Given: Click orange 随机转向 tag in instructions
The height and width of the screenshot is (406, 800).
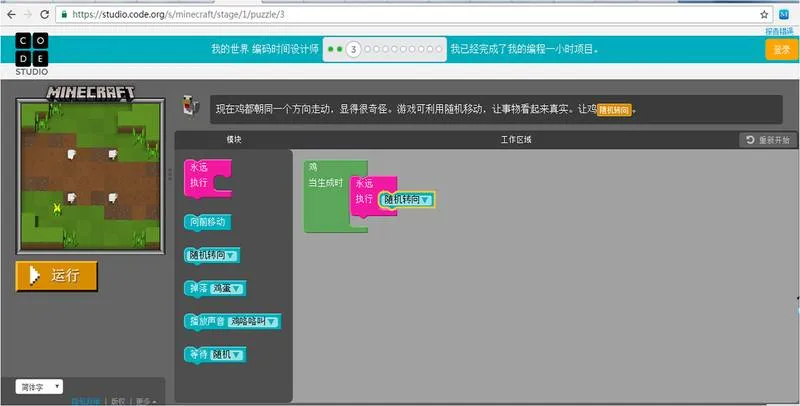Looking at the screenshot, I should pos(614,110).
